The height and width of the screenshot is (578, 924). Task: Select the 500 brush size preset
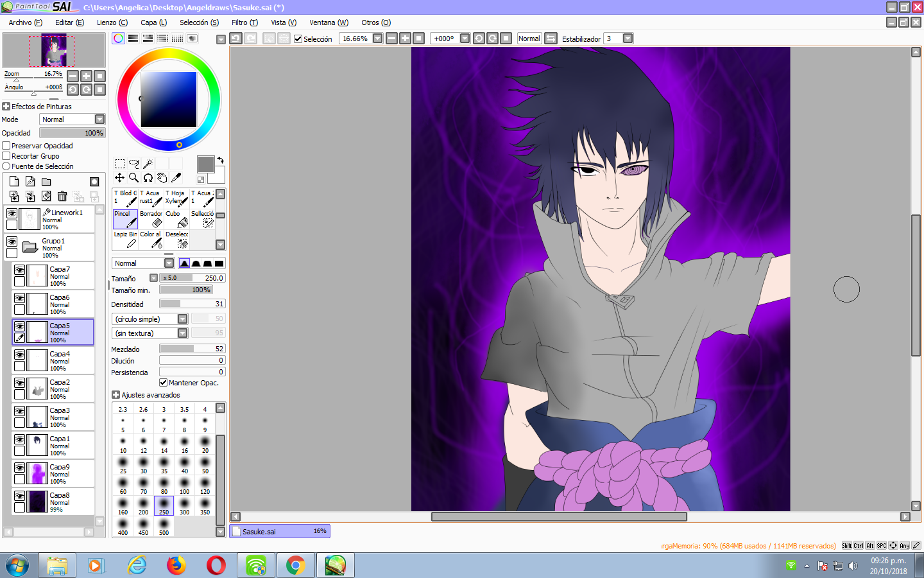click(164, 527)
